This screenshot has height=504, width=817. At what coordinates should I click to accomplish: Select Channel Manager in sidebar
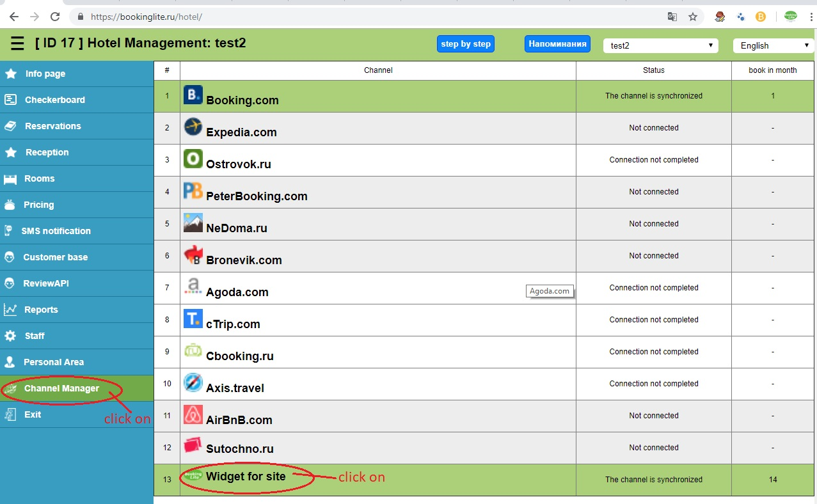(x=77, y=388)
